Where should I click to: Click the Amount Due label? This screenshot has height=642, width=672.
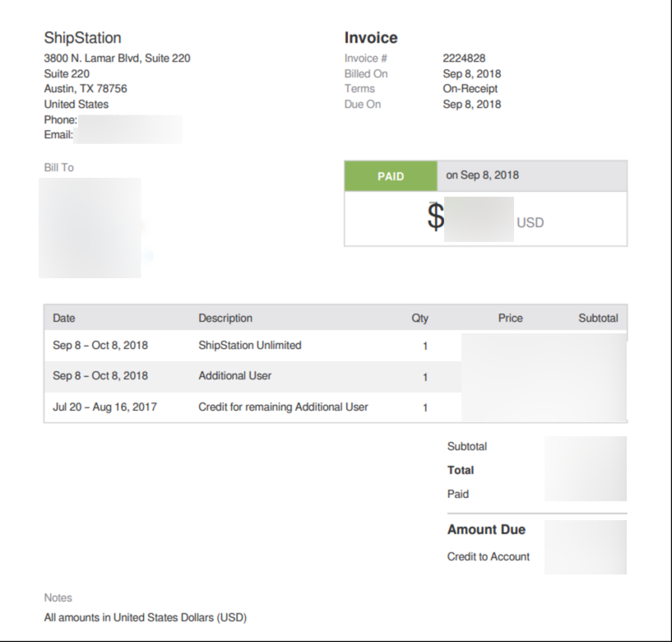[486, 530]
